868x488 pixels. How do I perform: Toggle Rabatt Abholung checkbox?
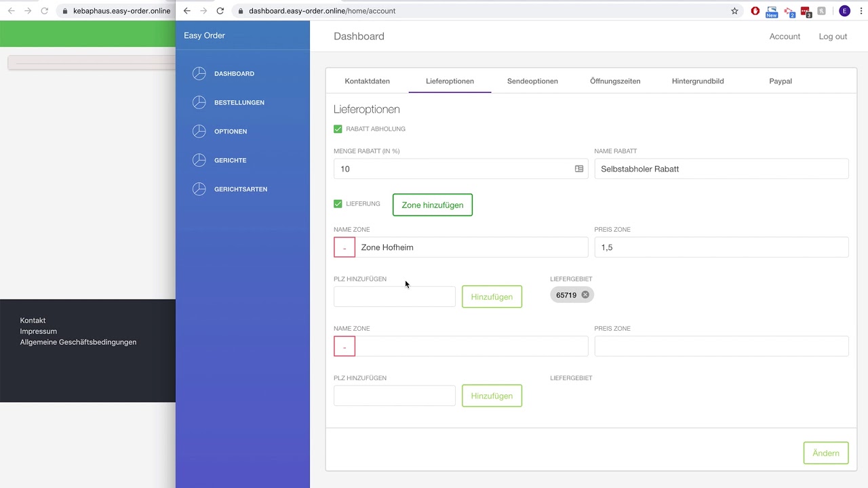click(x=338, y=129)
